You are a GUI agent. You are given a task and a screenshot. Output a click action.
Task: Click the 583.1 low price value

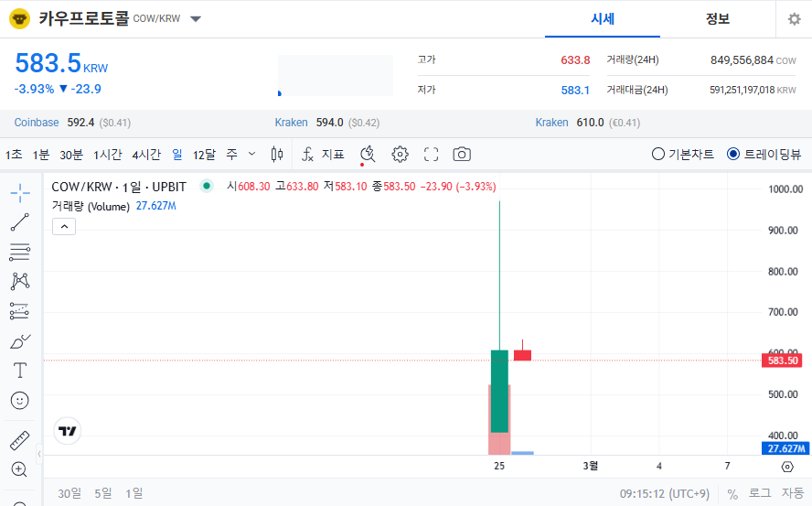click(575, 91)
